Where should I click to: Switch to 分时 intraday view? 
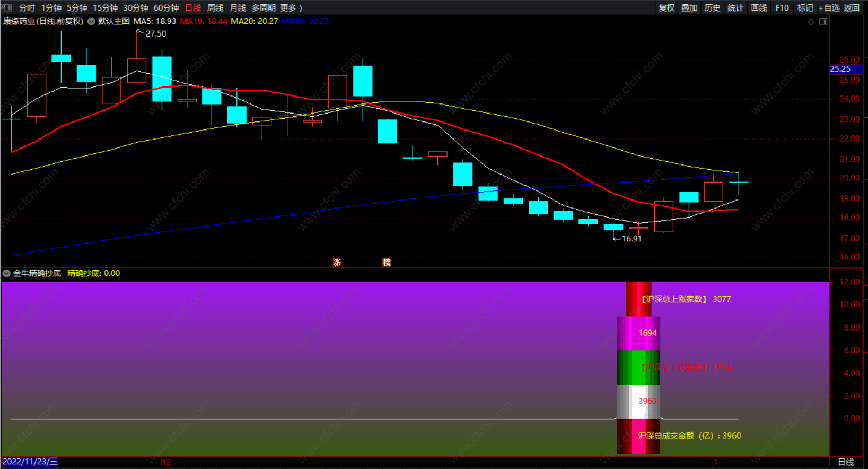pyautogui.click(x=27, y=8)
